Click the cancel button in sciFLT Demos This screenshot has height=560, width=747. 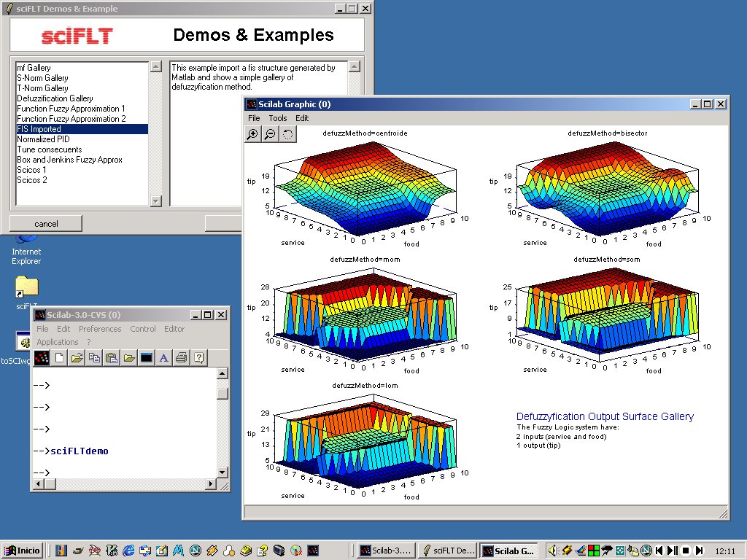pos(46,223)
